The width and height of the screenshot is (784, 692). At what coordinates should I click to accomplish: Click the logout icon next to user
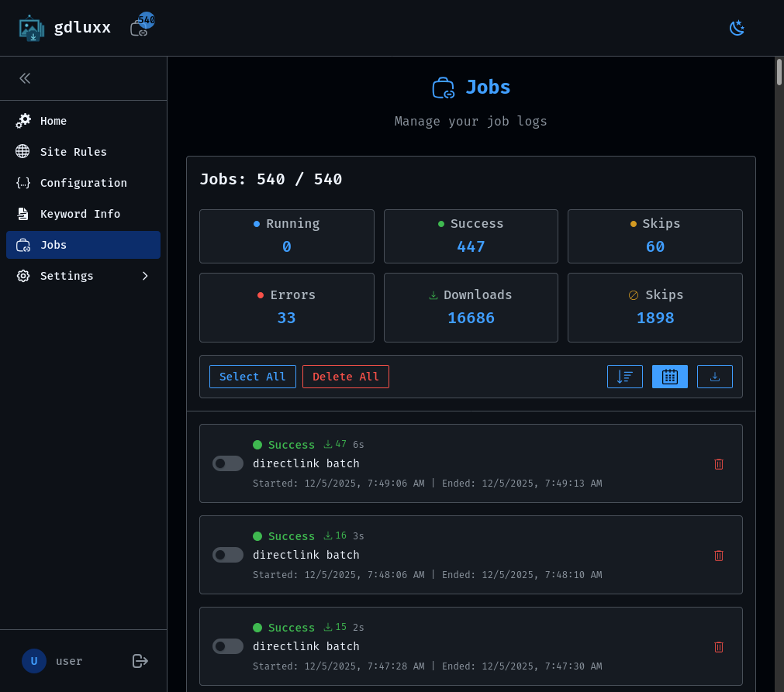tap(140, 661)
